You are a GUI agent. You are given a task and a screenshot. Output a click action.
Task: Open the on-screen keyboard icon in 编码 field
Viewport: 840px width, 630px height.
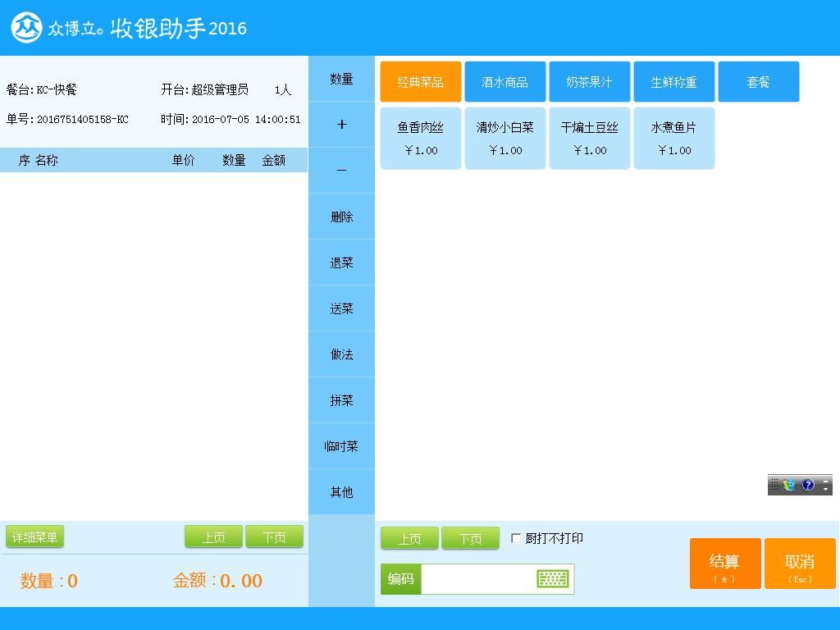tap(552, 578)
